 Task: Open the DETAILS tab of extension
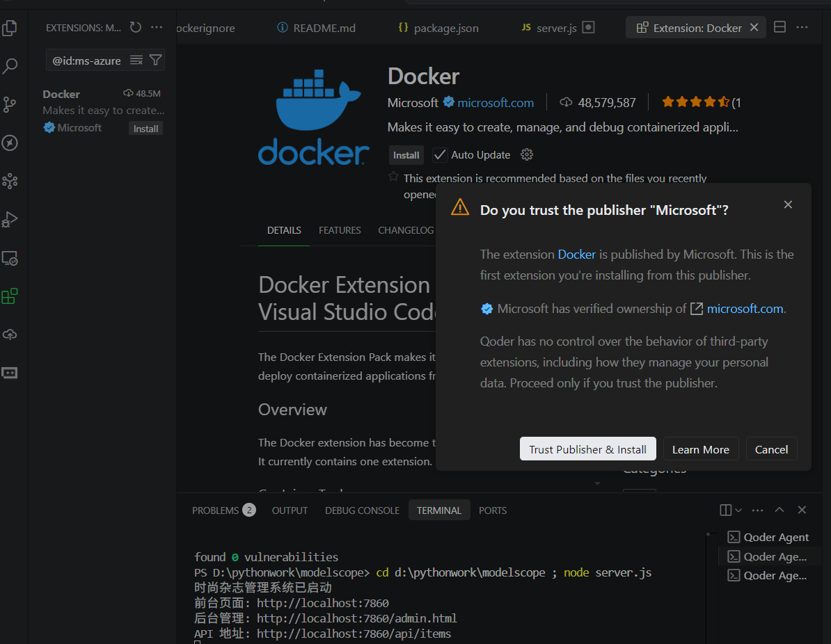284,230
